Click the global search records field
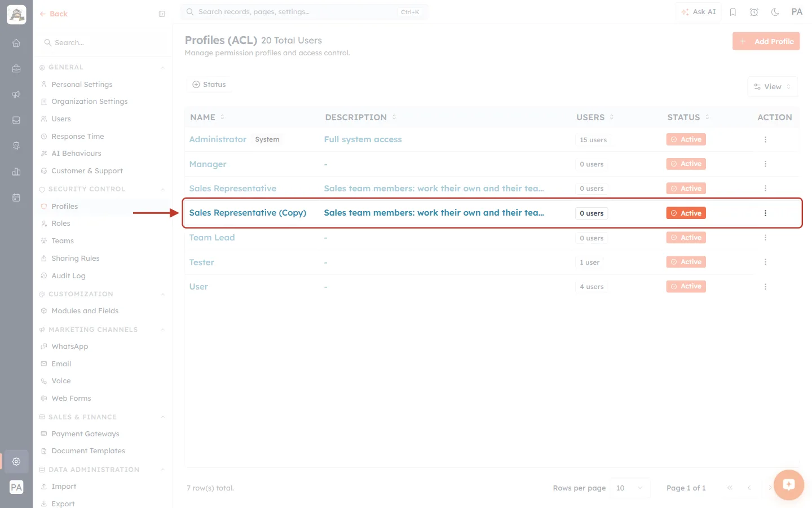 (x=304, y=12)
